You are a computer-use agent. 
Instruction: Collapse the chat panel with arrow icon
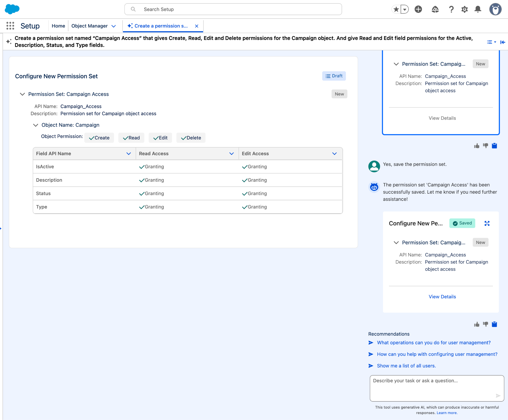503,42
